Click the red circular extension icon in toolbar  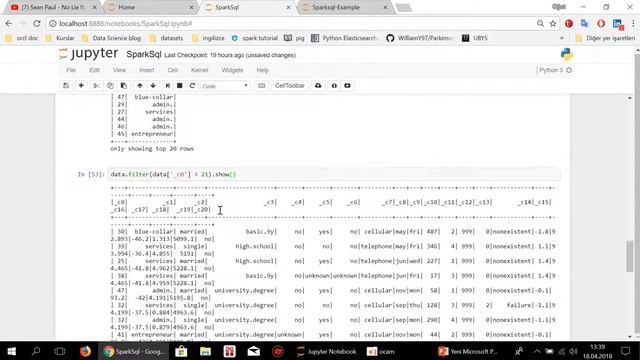point(569,24)
